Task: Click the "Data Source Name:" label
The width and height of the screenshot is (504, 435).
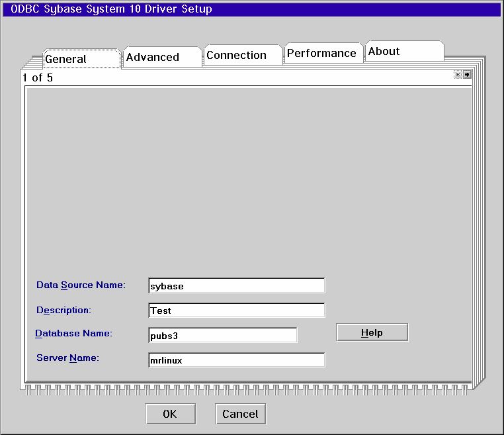Action: pyautogui.click(x=81, y=285)
